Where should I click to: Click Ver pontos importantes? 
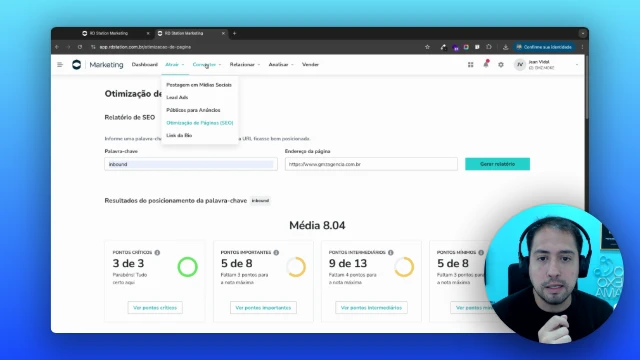click(263, 308)
